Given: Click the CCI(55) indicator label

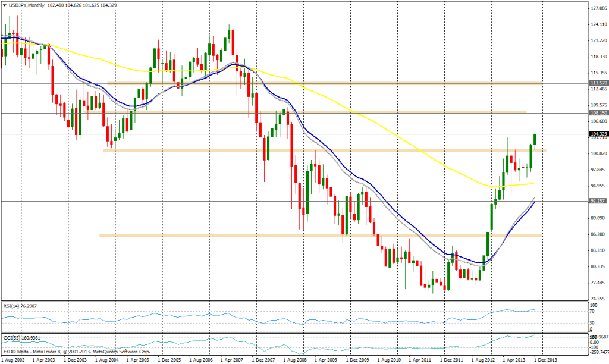Looking at the screenshot, I should (x=21, y=337).
